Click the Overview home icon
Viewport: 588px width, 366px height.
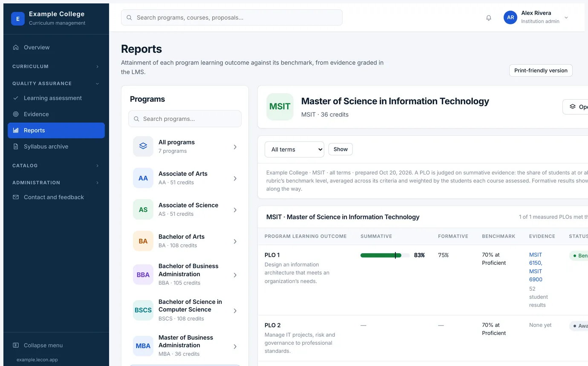(x=16, y=47)
